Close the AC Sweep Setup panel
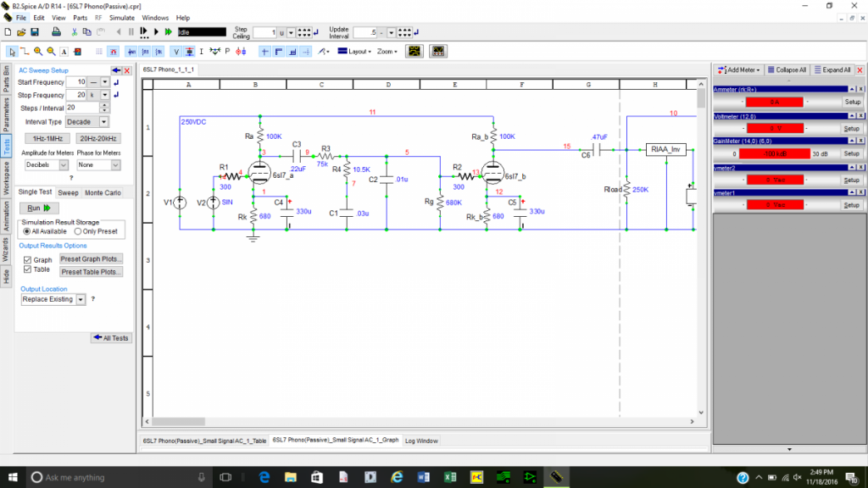Image resolution: width=868 pixels, height=488 pixels. [x=127, y=71]
